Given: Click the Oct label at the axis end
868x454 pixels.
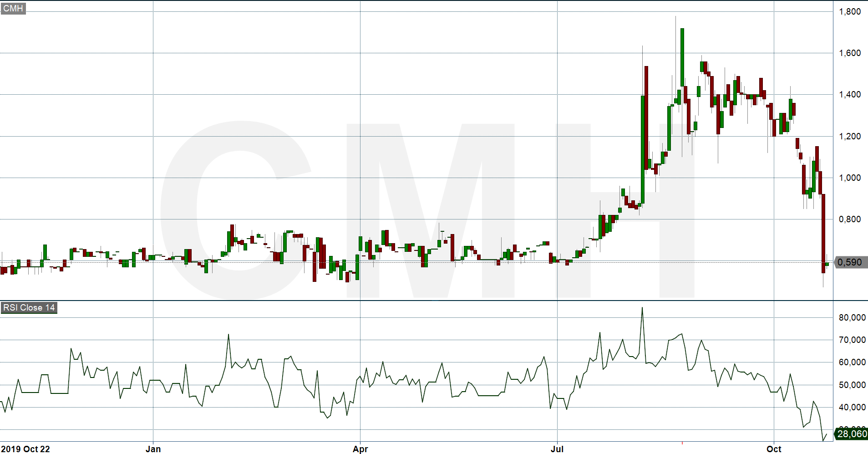Looking at the screenshot, I should coord(774,449).
